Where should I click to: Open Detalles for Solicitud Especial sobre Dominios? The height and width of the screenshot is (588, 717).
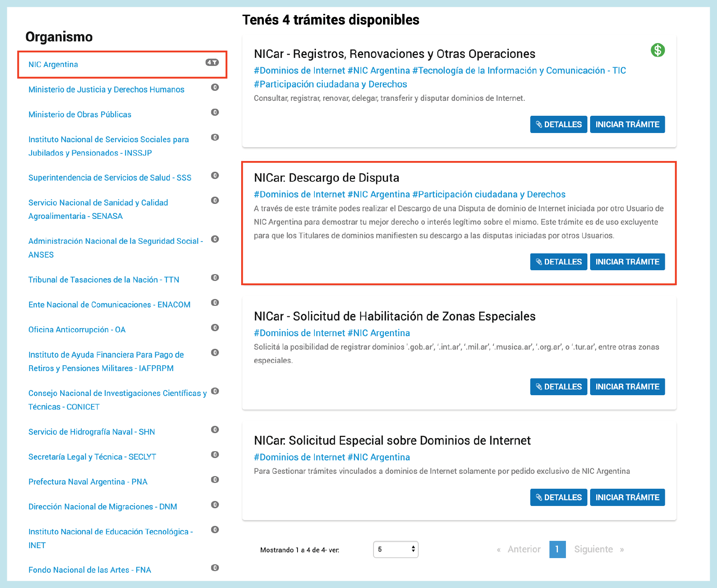point(558,497)
